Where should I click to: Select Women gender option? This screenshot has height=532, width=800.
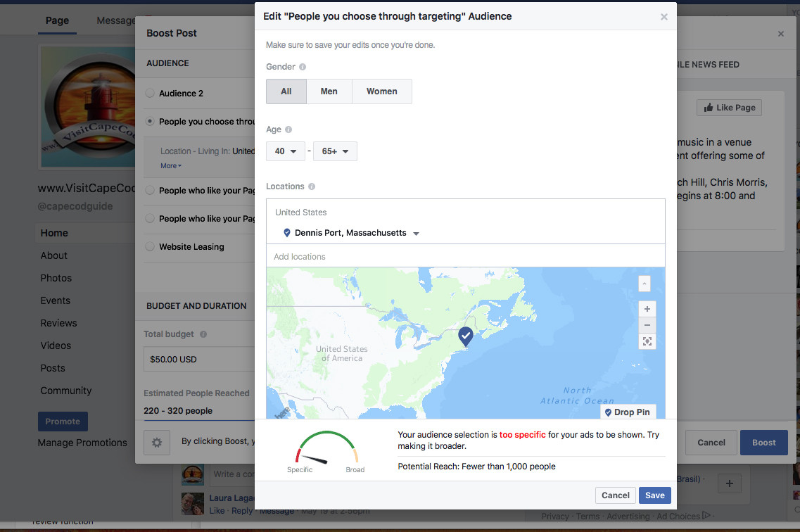pyautogui.click(x=381, y=91)
